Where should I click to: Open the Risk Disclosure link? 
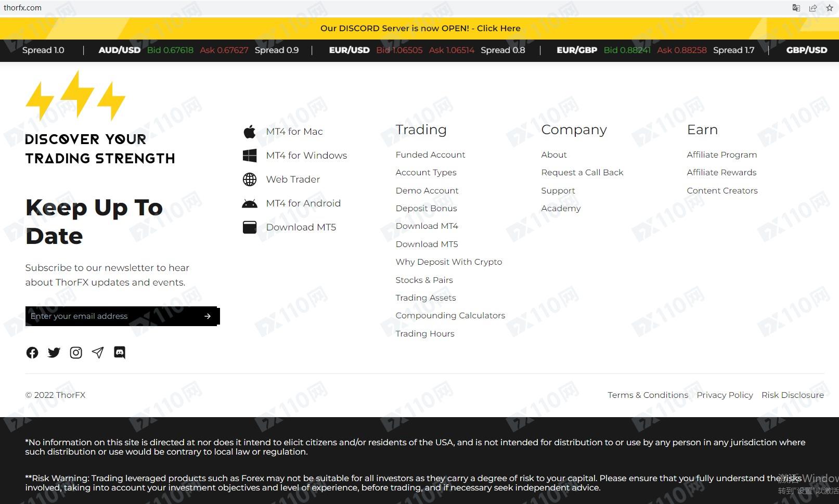pos(792,395)
